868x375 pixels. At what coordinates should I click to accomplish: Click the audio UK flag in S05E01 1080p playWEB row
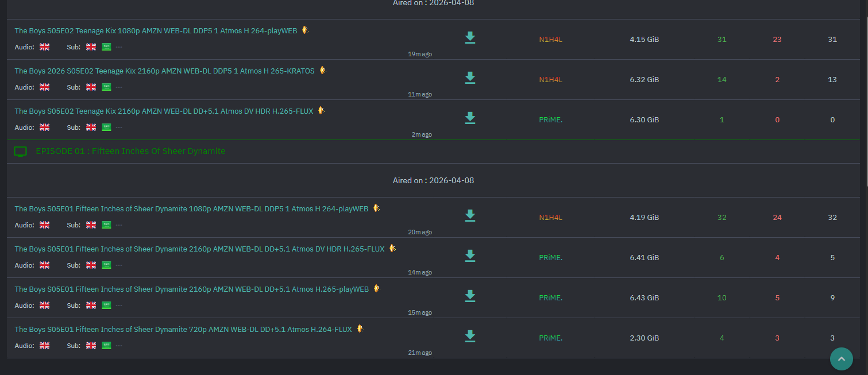[45, 225]
